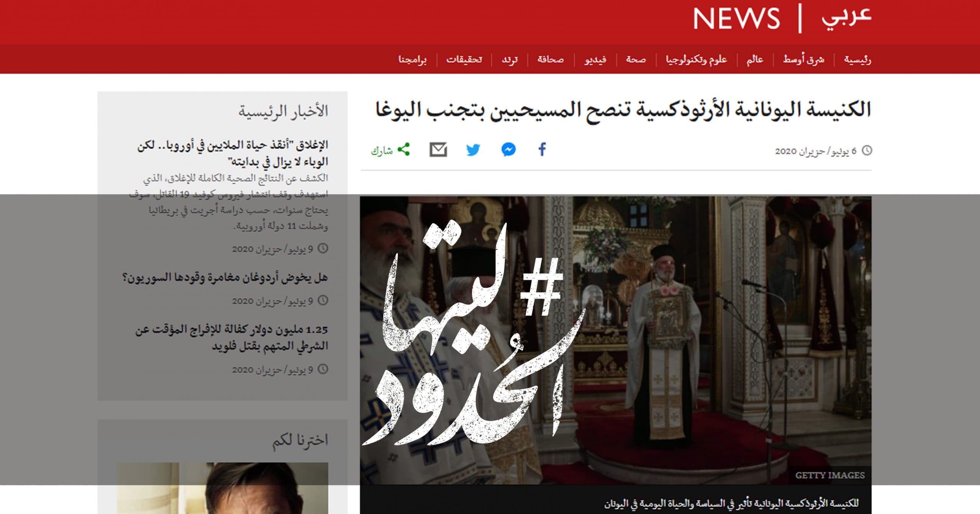Click the article headline about اليوغا
Screen dimensions: 980x514
(x=623, y=110)
